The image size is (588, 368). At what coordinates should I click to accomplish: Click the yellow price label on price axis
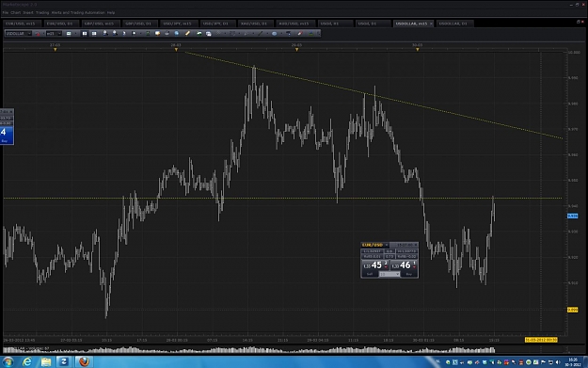click(572, 310)
